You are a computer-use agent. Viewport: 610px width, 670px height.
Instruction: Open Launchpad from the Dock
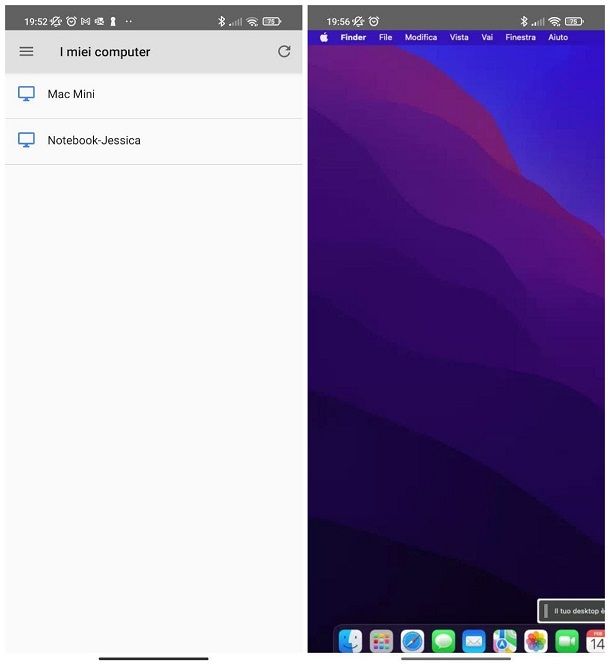381,641
